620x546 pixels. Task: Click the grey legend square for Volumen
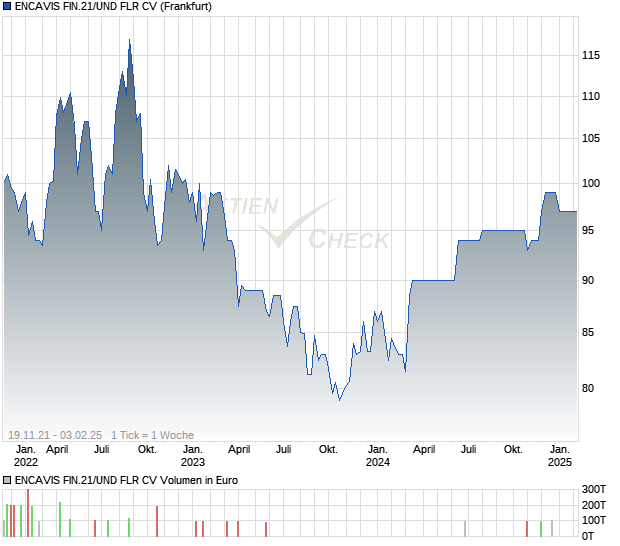pos(7,480)
